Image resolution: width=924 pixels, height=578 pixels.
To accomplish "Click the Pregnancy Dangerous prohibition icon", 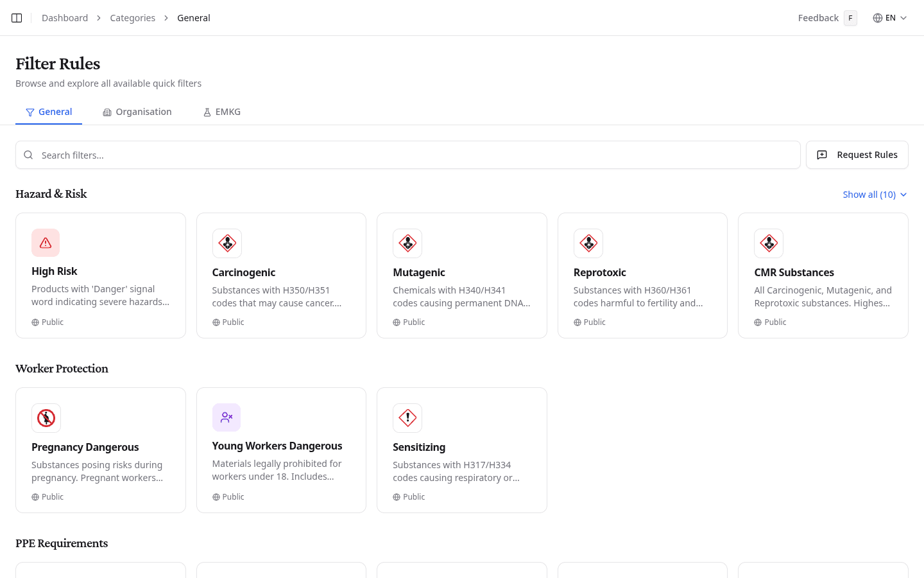I will pyautogui.click(x=46, y=418).
